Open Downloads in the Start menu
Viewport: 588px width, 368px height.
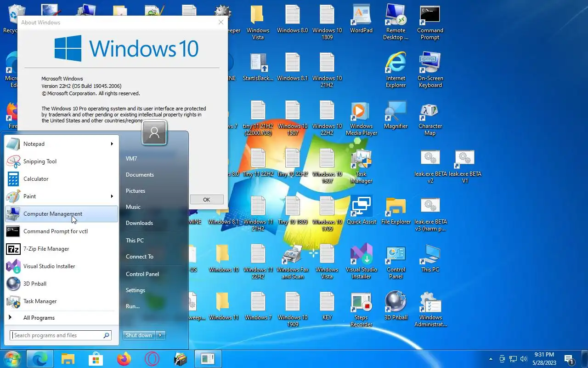tap(139, 223)
